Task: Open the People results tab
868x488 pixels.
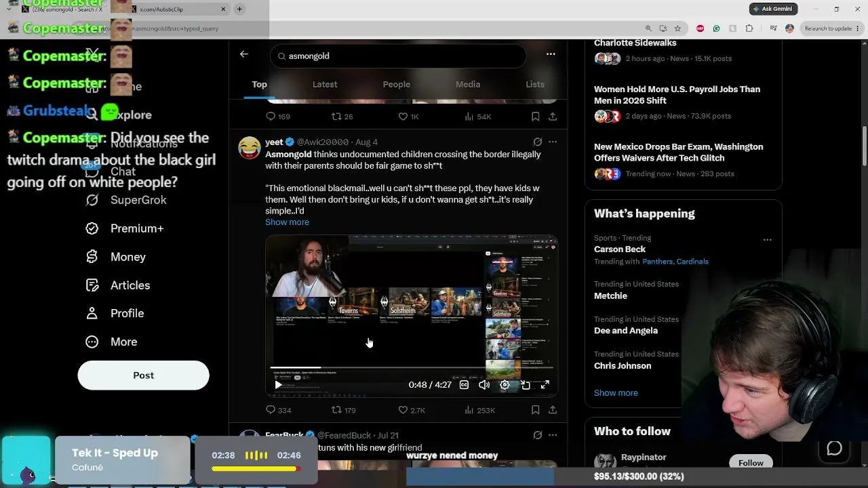Action: pyautogui.click(x=397, y=84)
